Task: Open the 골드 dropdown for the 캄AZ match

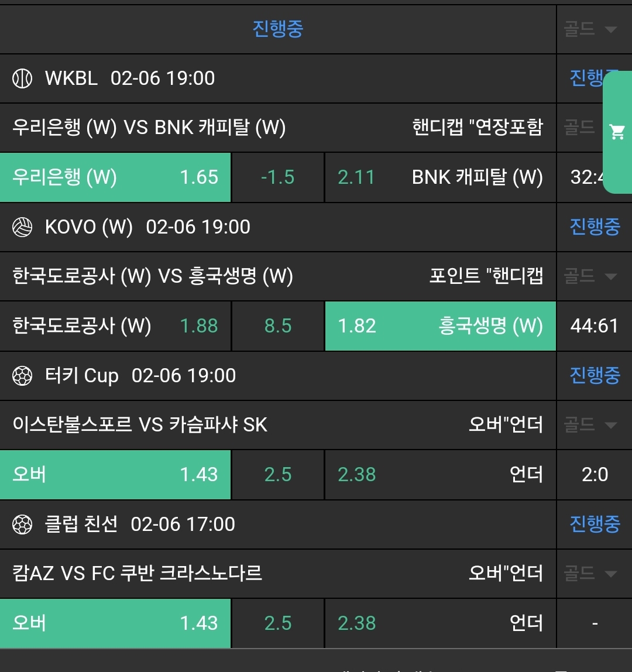Action: pyautogui.click(x=591, y=574)
